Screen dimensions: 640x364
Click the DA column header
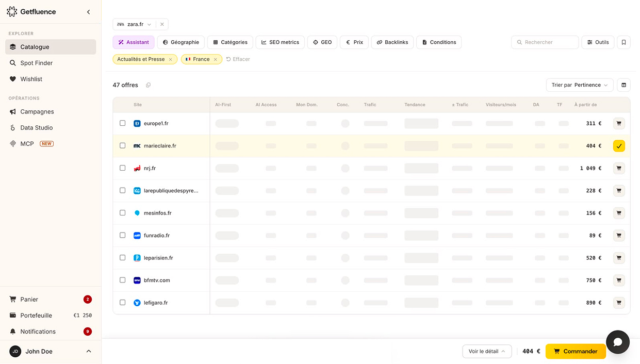536,105
